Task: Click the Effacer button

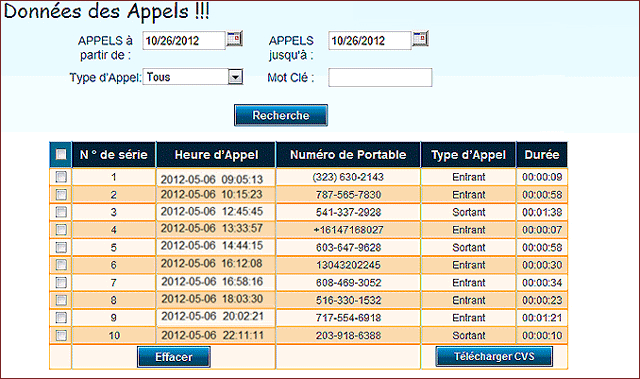Action: (174, 357)
